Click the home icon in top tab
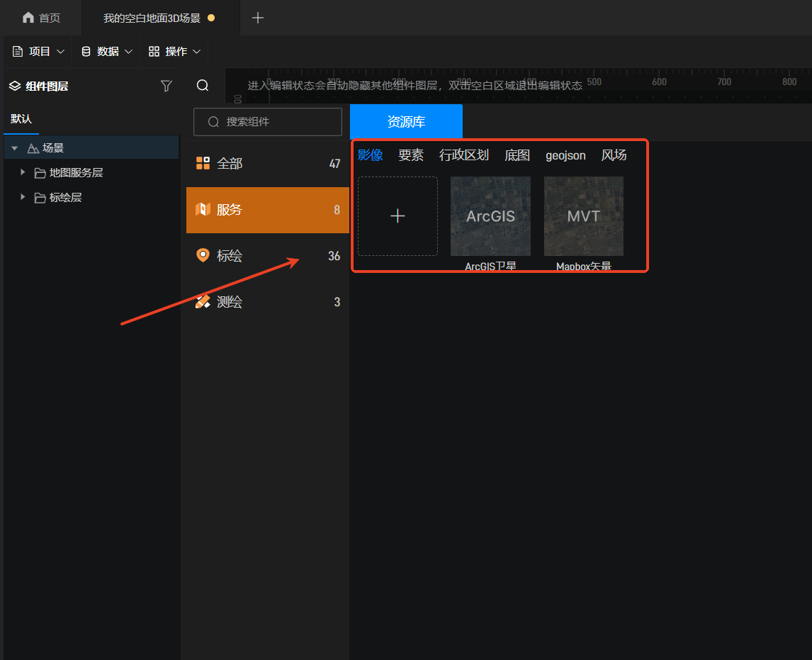The image size is (812, 660). point(28,18)
